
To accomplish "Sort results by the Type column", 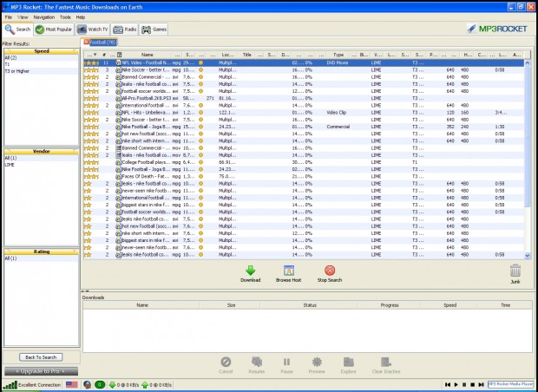I will coord(338,55).
